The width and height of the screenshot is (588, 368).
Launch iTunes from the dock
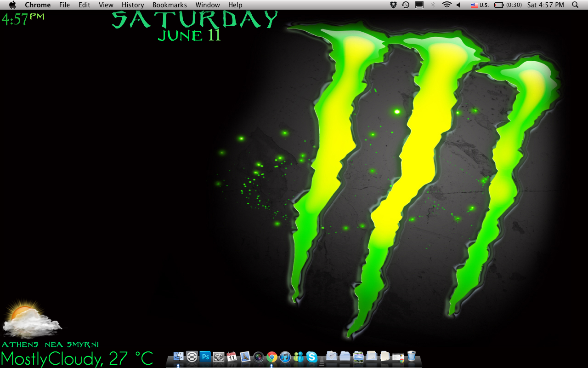(285, 357)
